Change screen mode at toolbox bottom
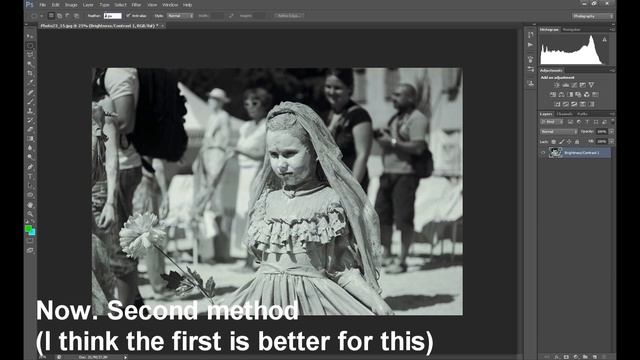The height and width of the screenshot is (360, 640). click(30, 250)
